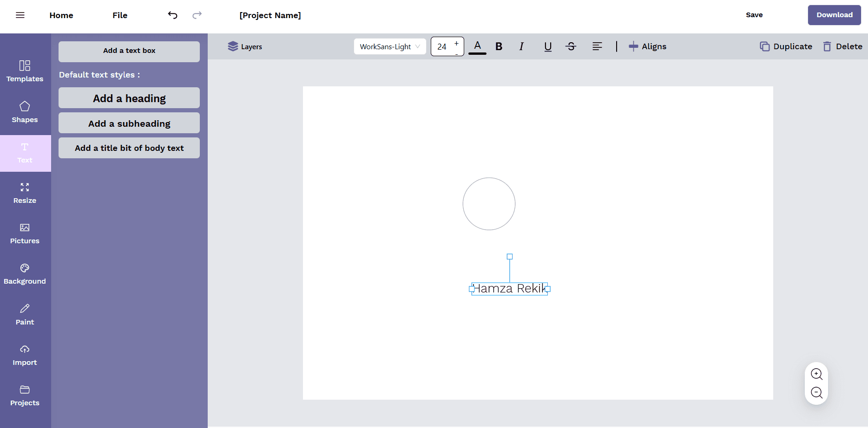Image resolution: width=868 pixels, height=428 pixels.
Task: Open the Background sidebar panel
Action: coord(25,274)
